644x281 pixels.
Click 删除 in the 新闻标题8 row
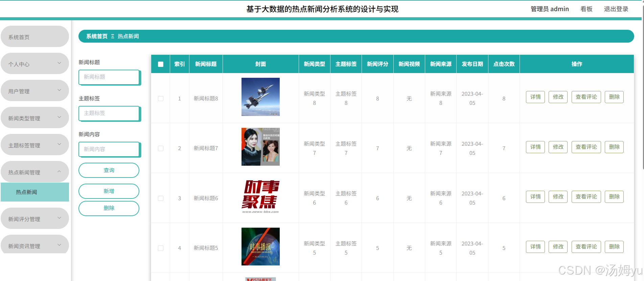(614, 97)
